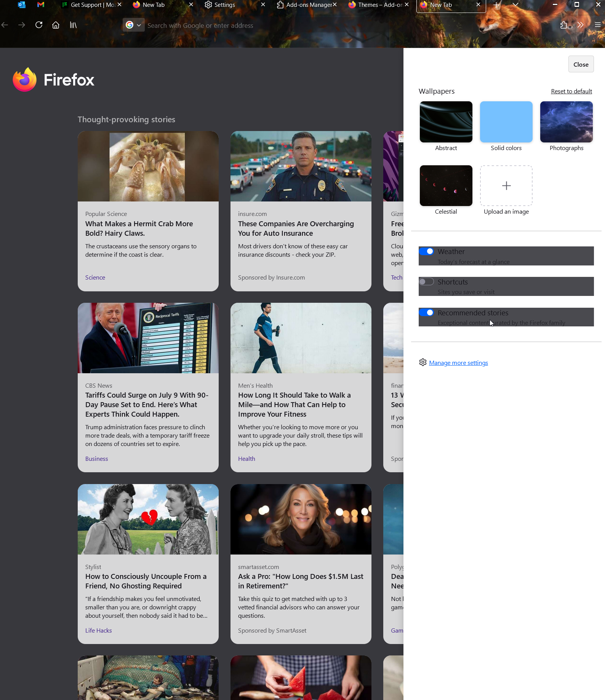Click the walking man story image

(301, 338)
